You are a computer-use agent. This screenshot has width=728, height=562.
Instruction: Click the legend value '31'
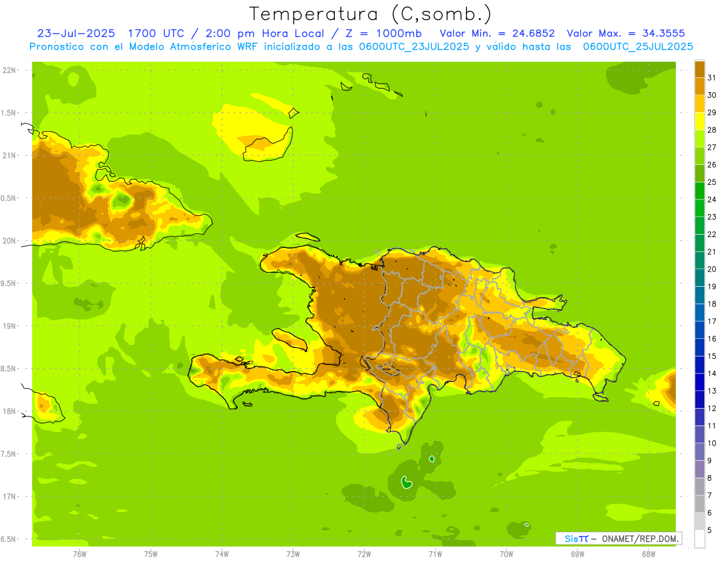(712, 78)
